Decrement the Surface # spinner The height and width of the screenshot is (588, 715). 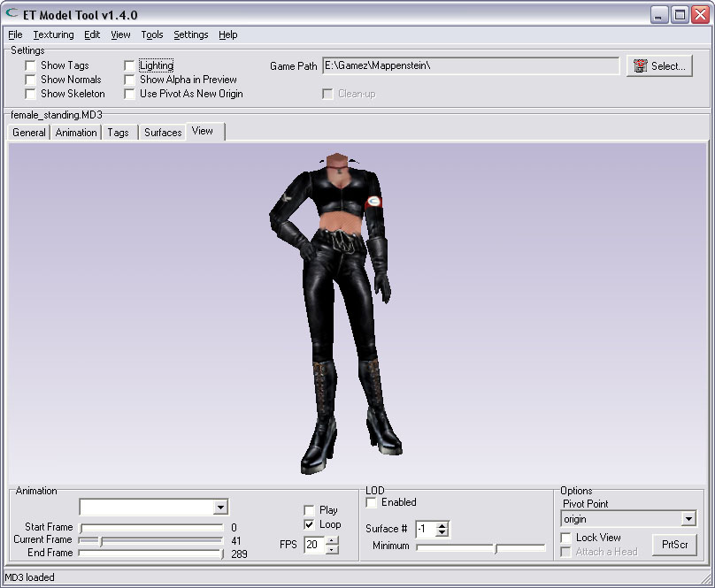[x=442, y=533]
